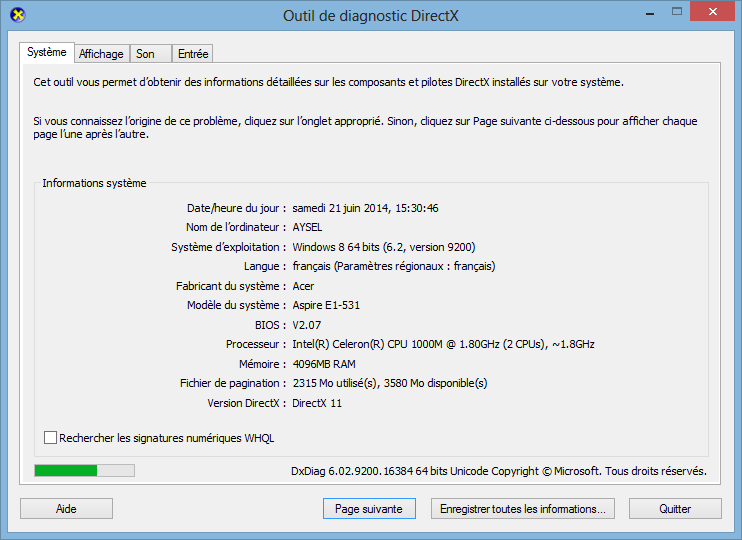Click the Mémoire label
The height and width of the screenshot is (540, 742).
click(263, 364)
